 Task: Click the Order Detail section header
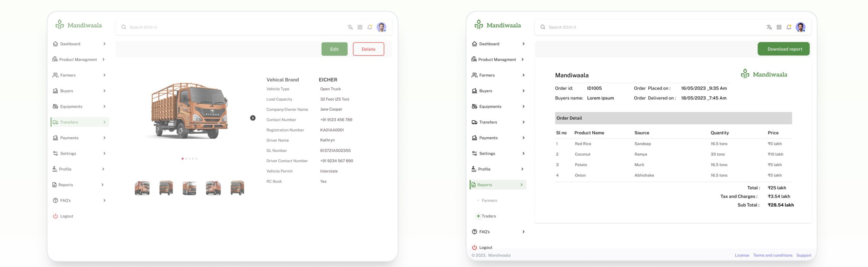tap(673, 118)
